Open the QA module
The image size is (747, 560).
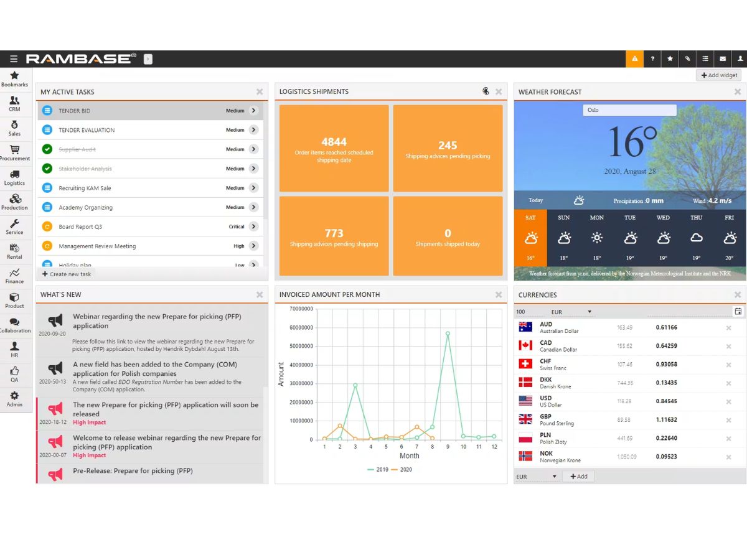pos(14,374)
